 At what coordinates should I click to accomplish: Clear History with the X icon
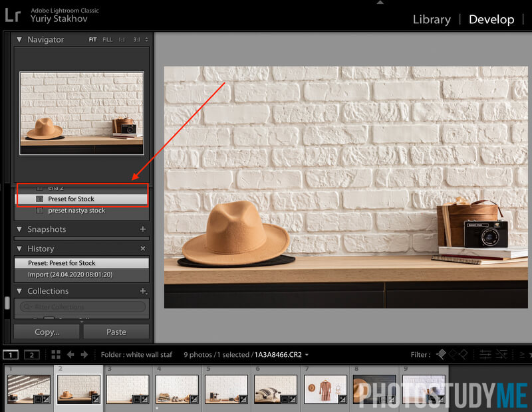[143, 249]
